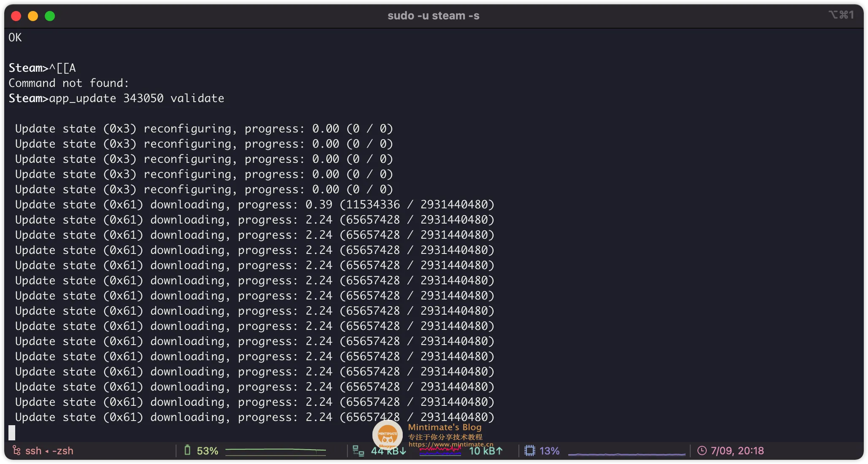Click the window title 'sudo -u steam -s'
868x464 pixels.
[x=434, y=16]
